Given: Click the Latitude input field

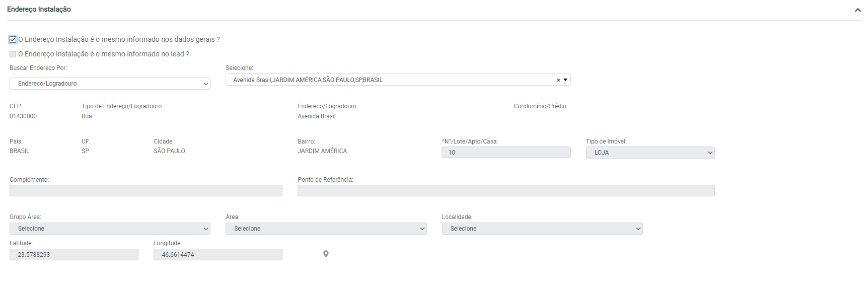Looking at the screenshot, I should [x=74, y=255].
